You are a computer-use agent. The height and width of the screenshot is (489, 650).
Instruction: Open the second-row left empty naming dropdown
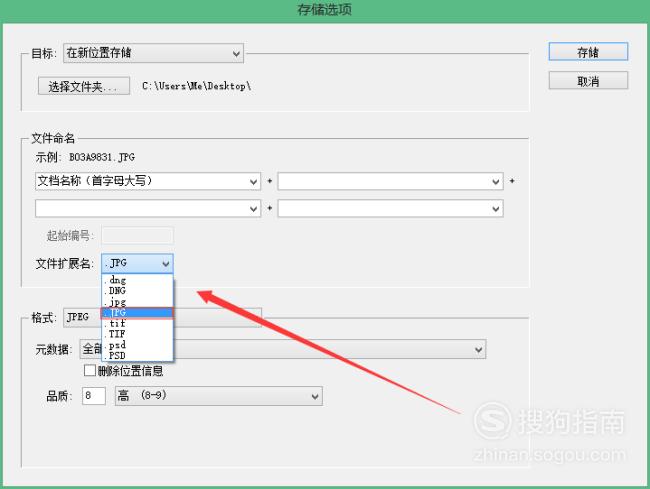148,208
